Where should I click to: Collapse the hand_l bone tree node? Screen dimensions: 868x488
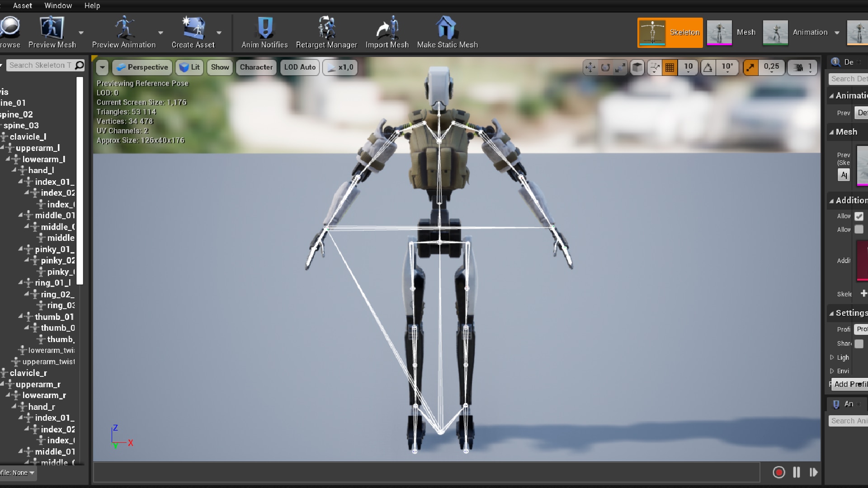[x=14, y=170]
